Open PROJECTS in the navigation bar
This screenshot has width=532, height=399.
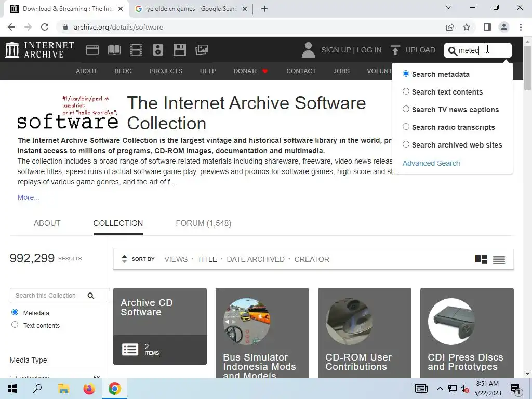coord(166,71)
